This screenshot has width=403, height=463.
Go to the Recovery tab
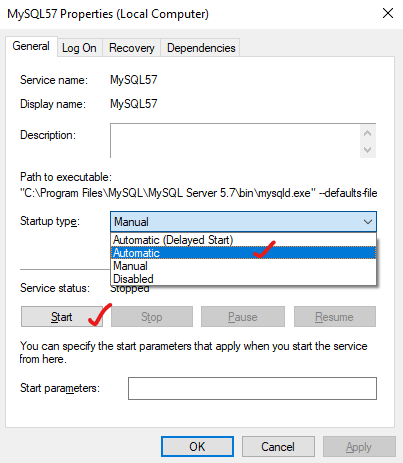pyautogui.click(x=132, y=48)
